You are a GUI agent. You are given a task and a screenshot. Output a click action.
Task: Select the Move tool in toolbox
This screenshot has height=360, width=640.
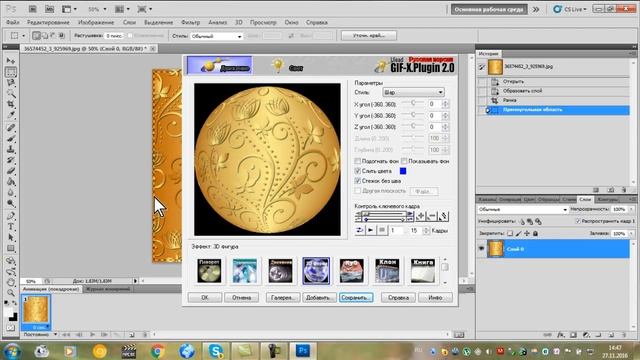pos(11,61)
